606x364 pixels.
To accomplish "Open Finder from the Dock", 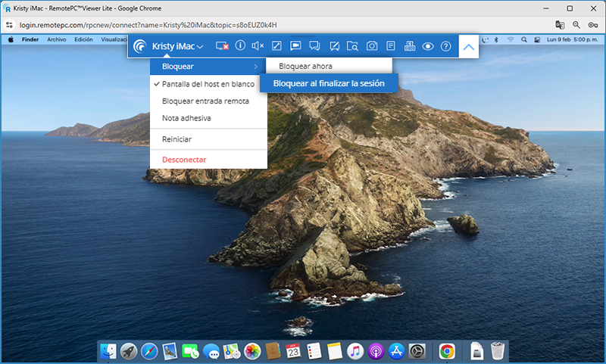I will click(108, 351).
